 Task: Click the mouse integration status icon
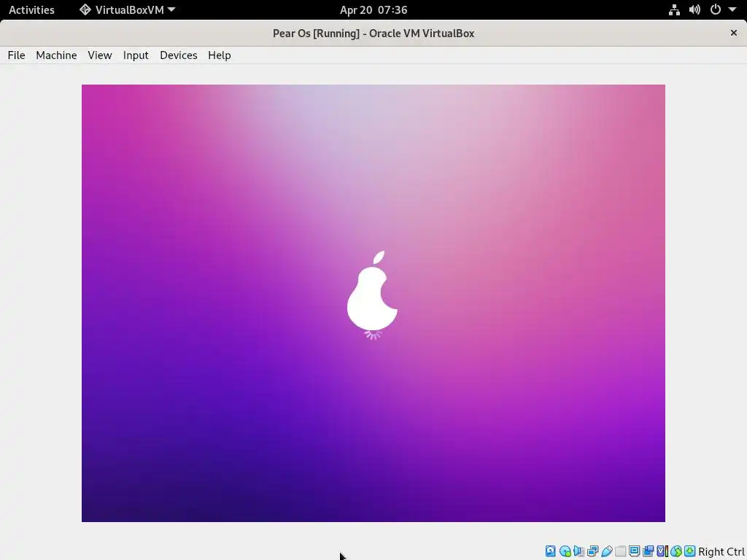click(x=676, y=551)
